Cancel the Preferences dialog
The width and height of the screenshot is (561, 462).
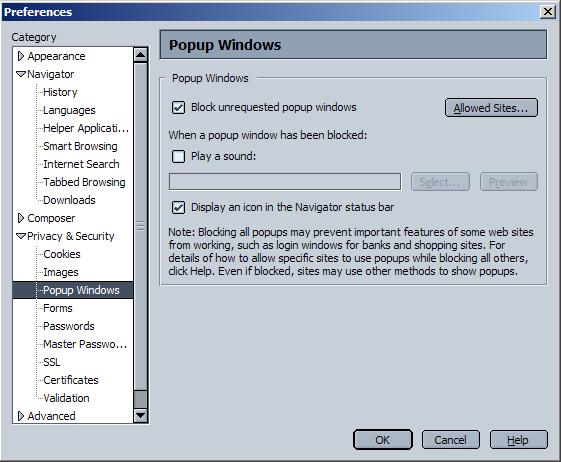tap(450, 439)
